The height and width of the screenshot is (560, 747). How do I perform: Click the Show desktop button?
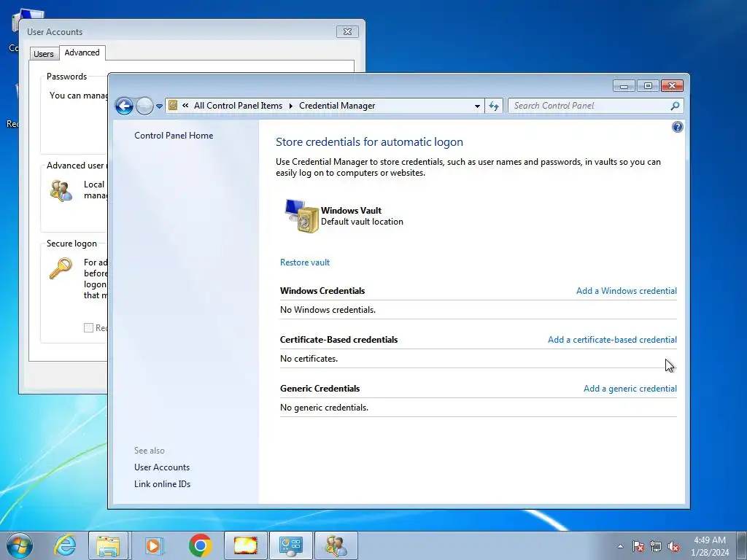point(742,545)
